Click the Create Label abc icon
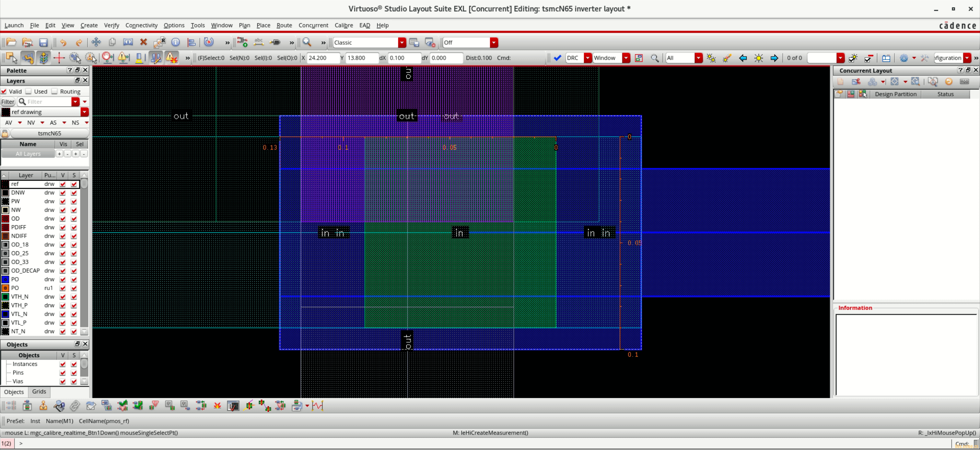 259,42
